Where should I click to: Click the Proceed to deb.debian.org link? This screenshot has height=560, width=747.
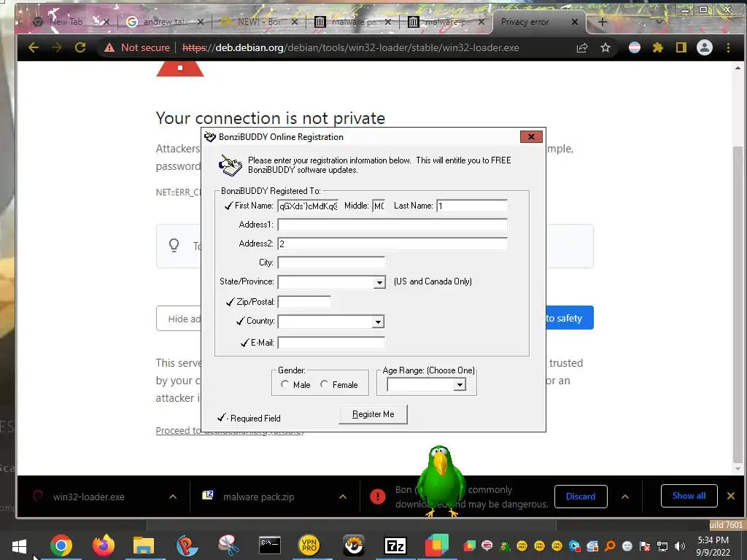tap(230, 430)
